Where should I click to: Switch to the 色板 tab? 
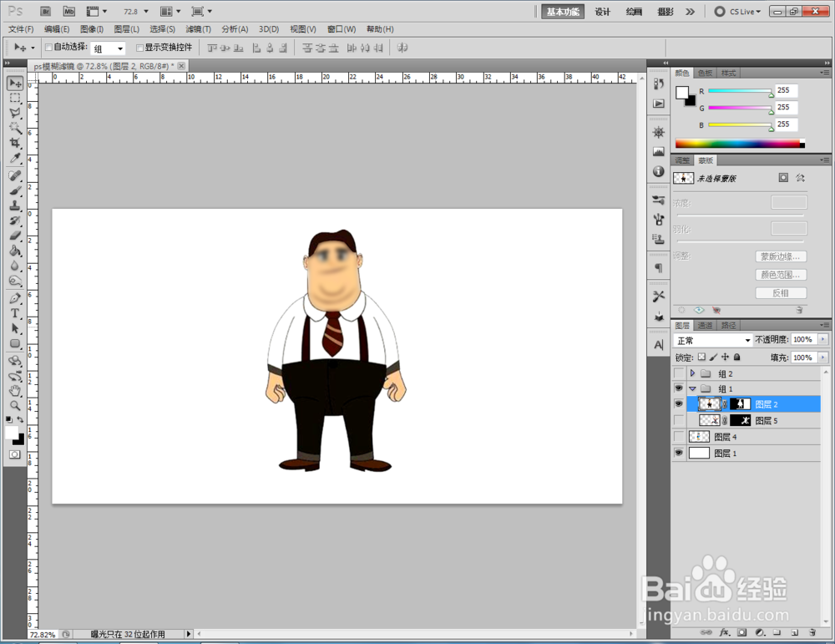click(x=705, y=73)
